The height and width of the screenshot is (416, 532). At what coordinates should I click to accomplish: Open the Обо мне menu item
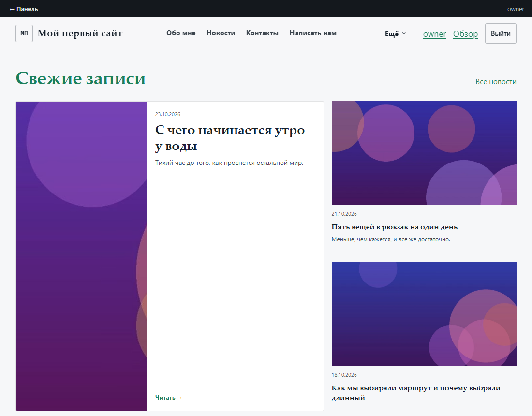tap(181, 33)
